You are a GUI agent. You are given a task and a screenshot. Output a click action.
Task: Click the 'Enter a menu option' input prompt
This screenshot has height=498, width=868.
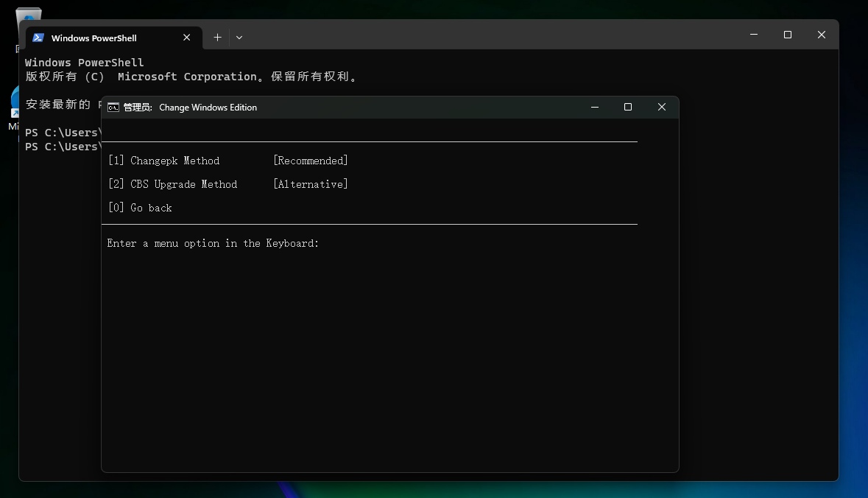[x=213, y=243]
